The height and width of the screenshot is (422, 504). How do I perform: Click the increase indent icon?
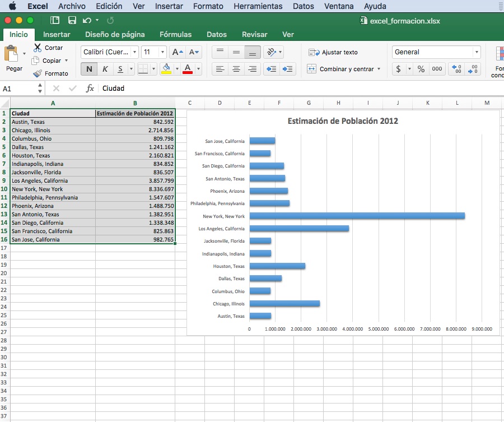(287, 69)
